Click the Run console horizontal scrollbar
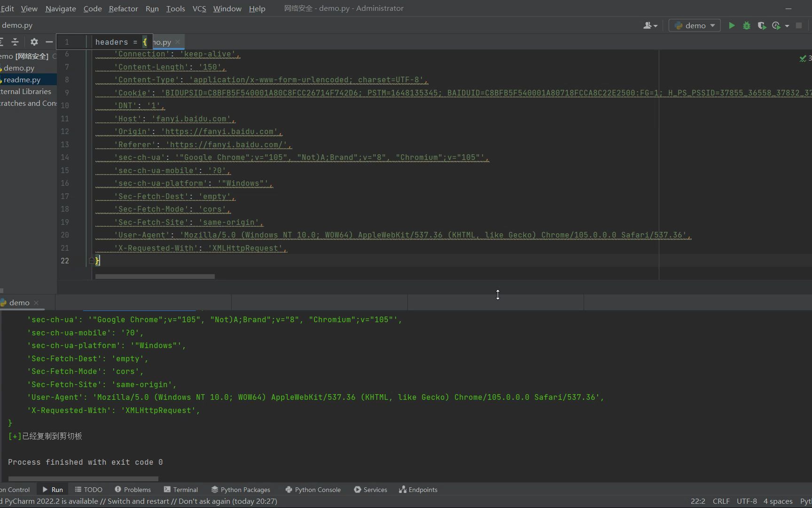The height and width of the screenshot is (508, 812). pyautogui.click(x=83, y=479)
